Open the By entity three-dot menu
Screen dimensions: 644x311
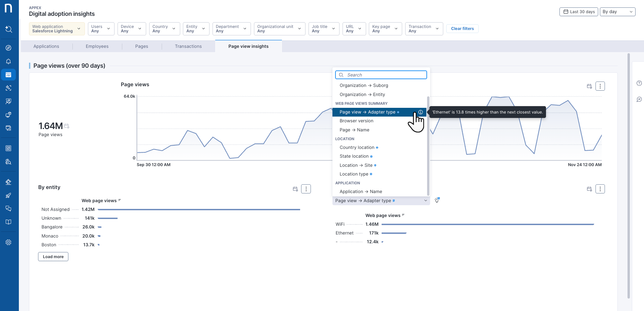[x=306, y=189]
